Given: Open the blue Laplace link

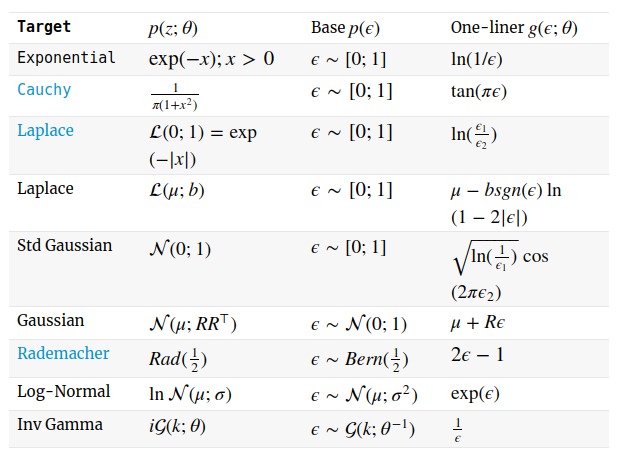Looking at the screenshot, I should pyautogui.click(x=45, y=131).
